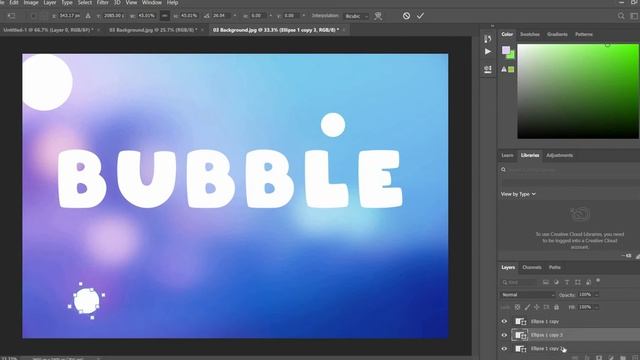Hide the Ellipse 1 copy 3 layer
Image resolution: width=640 pixels, height=360 pixels.
(x=504, y=335)
